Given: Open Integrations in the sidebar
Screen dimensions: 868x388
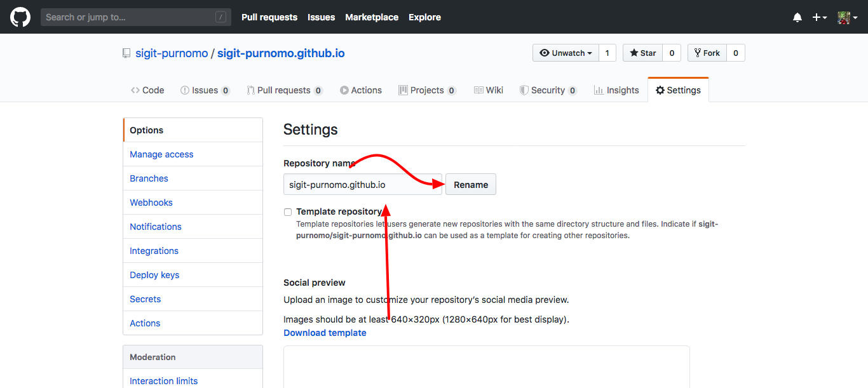Looking at the screenshot, I should (193, 251).
